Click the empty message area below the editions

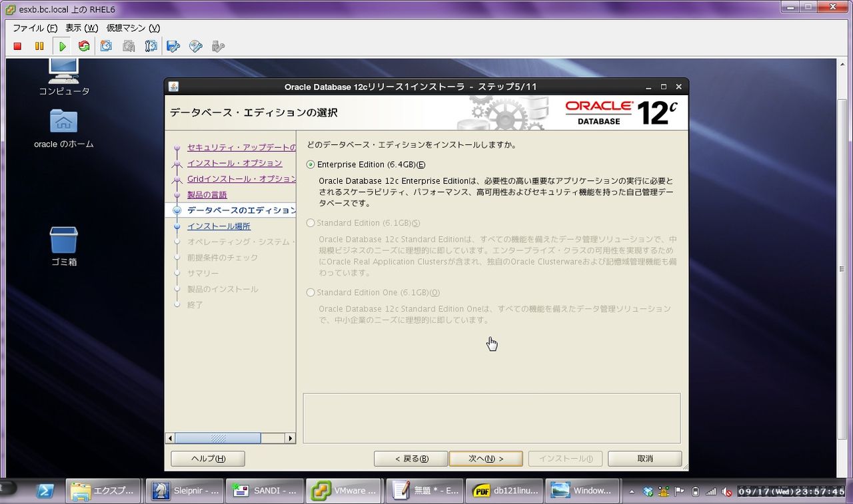[x=492, y=418]
